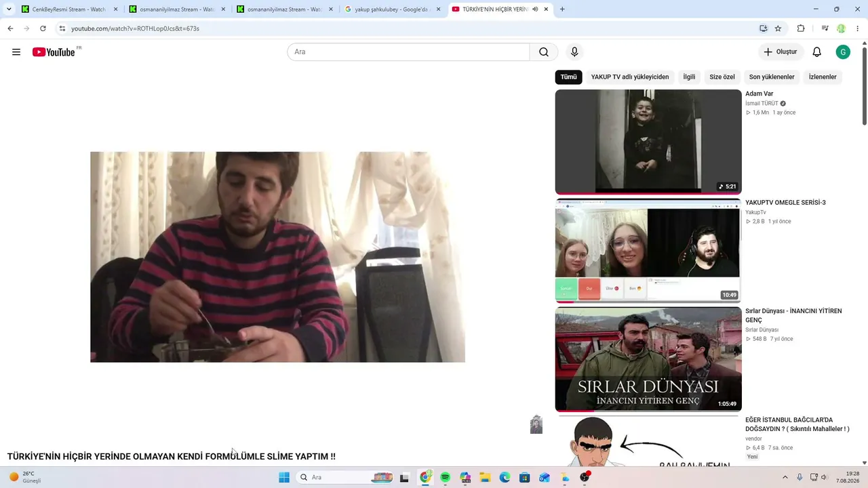The height and width of the screenshot is (488, 868).
Task: Click the video player to pause
Action: click(277, 257)
